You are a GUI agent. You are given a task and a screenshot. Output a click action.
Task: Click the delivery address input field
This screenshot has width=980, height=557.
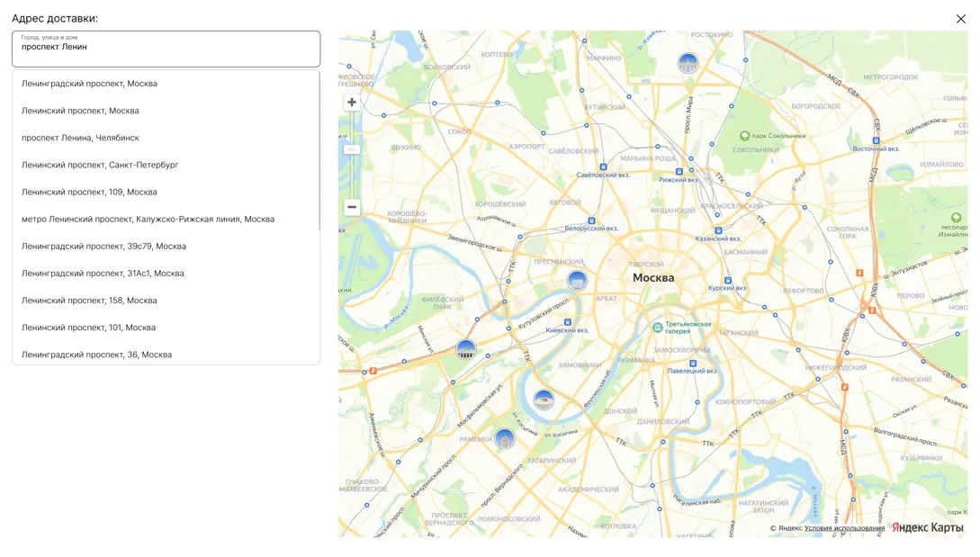(x=166, y=49)
